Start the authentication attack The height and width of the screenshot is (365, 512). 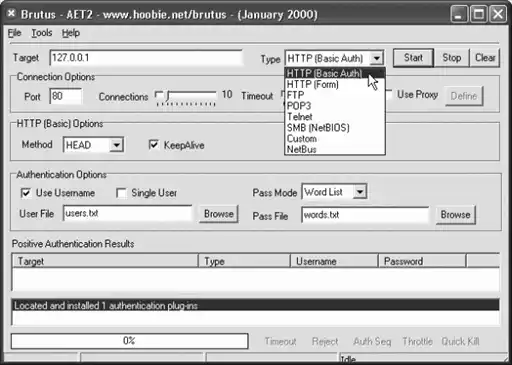[413, 58]
